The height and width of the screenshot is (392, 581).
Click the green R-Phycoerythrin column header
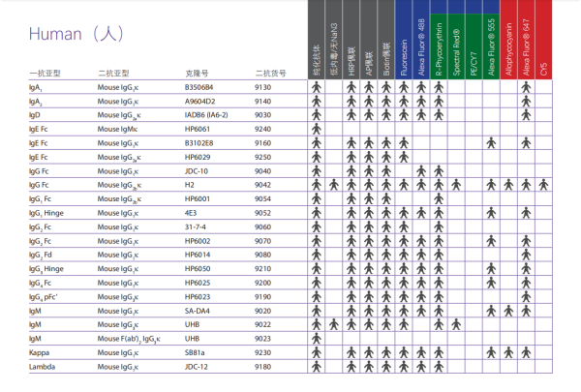(439, 39)
